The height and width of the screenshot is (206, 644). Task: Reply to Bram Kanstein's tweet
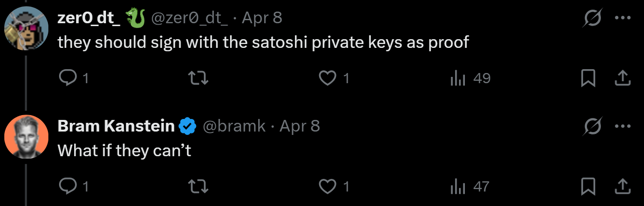tap(66, 186)
